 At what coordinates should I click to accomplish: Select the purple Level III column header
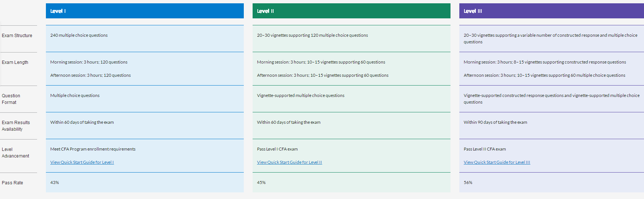point(551,11)
